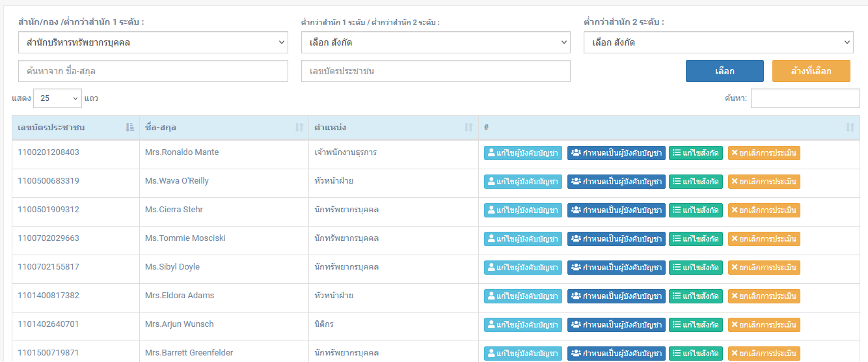This screenshot has width=868, height=362.
Task: Click ยกเลิกการประเมิน for Mrs.Eldora Adams
Action: [764, 296]
